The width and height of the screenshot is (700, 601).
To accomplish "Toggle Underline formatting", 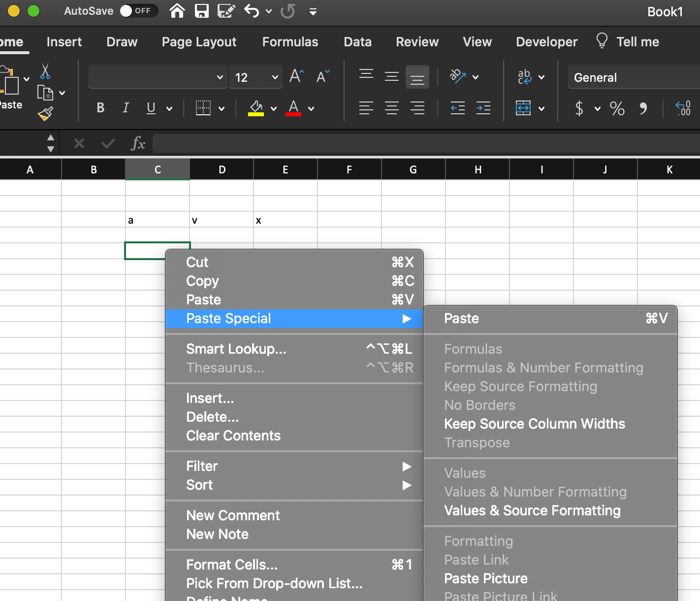I will 151,108.
